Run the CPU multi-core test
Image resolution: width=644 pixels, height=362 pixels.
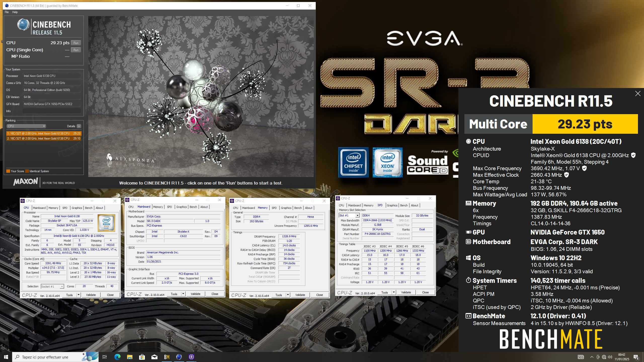pyautogui.click(x=76, y=43)
